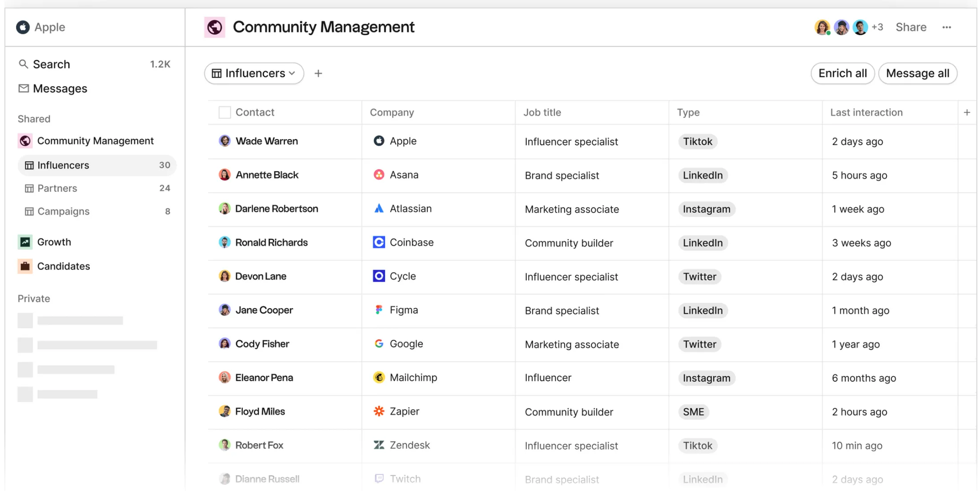
Task: Click the Share button
Action: tap(911, 28)
